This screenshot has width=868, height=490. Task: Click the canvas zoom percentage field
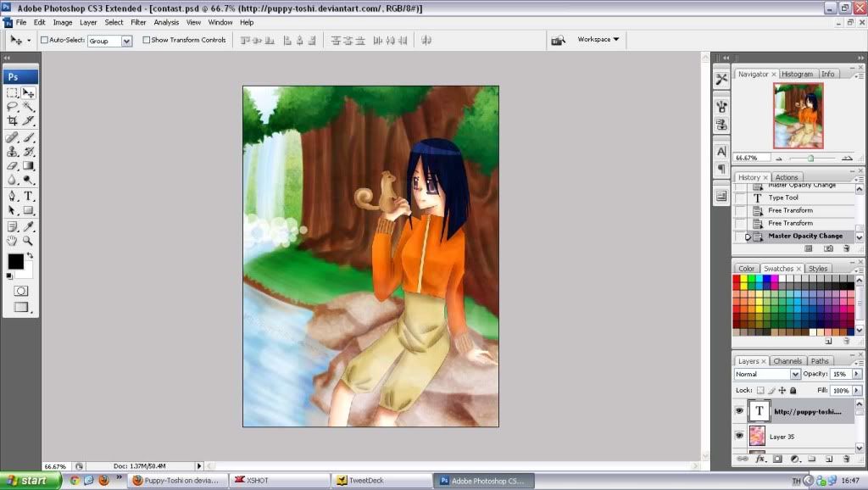click(x=55, y=466)
